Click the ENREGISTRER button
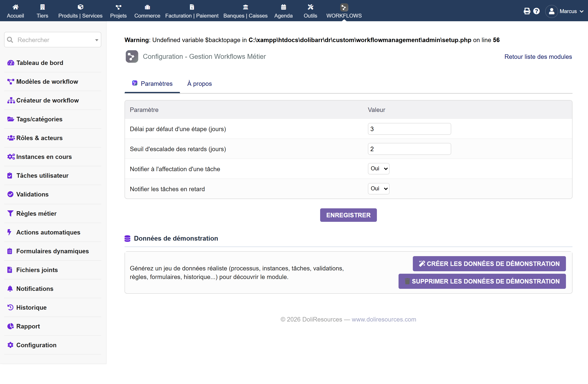Image resolution: width=588 pixels, height=384 pixels. click(x=348, y=215)
